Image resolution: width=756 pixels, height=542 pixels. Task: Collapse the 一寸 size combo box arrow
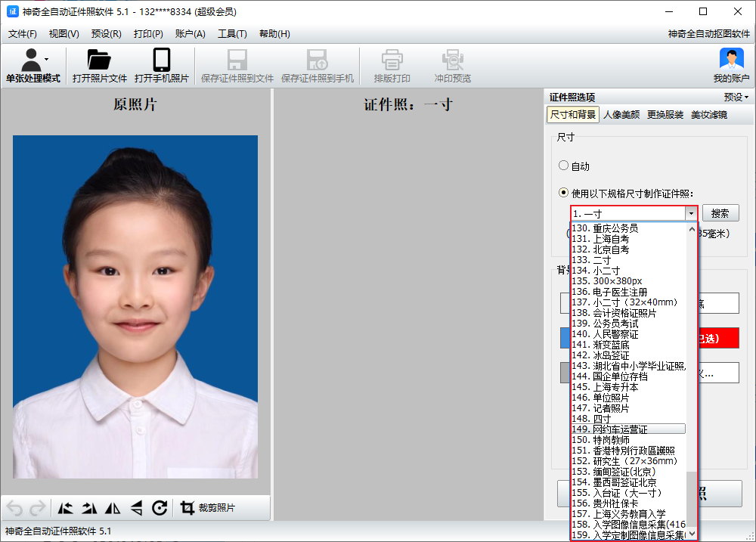point(690,214)
